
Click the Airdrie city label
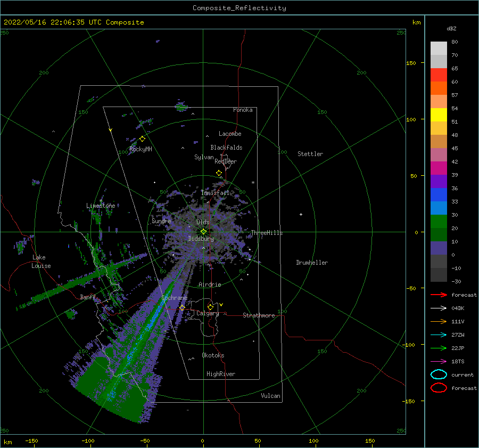[x=210, y=284]
